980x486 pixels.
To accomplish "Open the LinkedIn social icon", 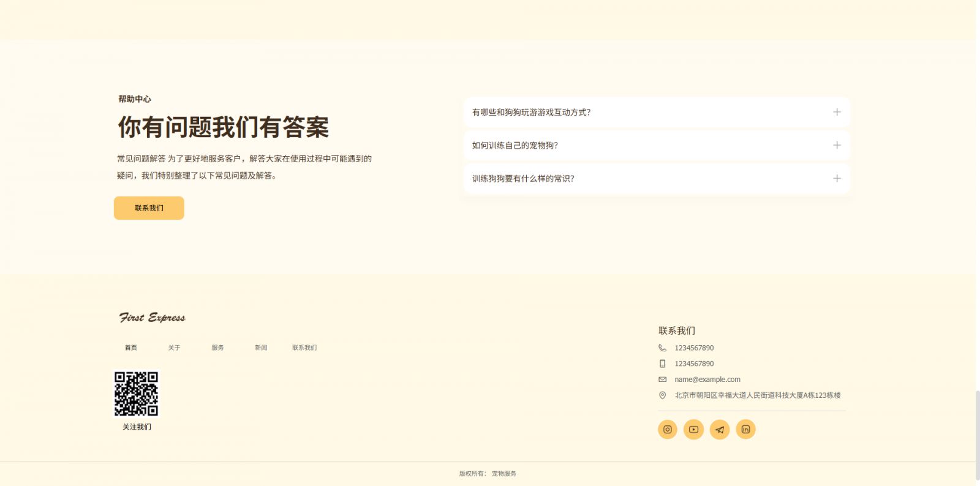I will 745,430.
